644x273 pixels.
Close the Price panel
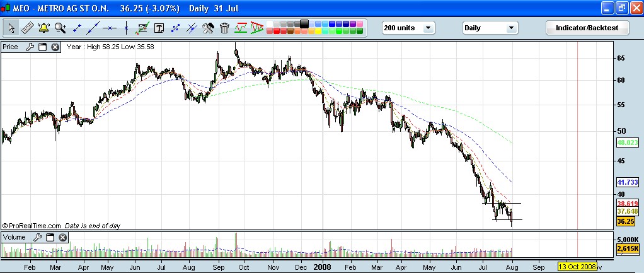pyautogui.click(x=55, y=47)
